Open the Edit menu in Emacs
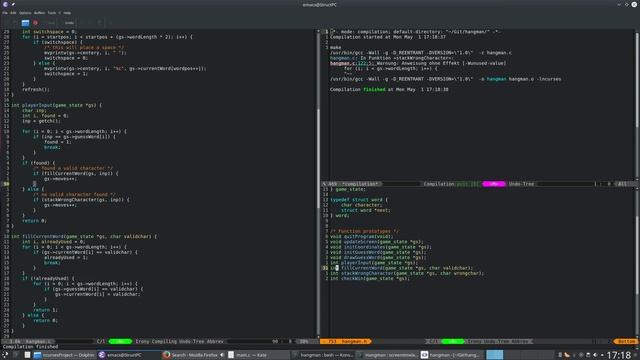Image resolution: width=640 pixels, height=360 pixels. click(13, 13)
